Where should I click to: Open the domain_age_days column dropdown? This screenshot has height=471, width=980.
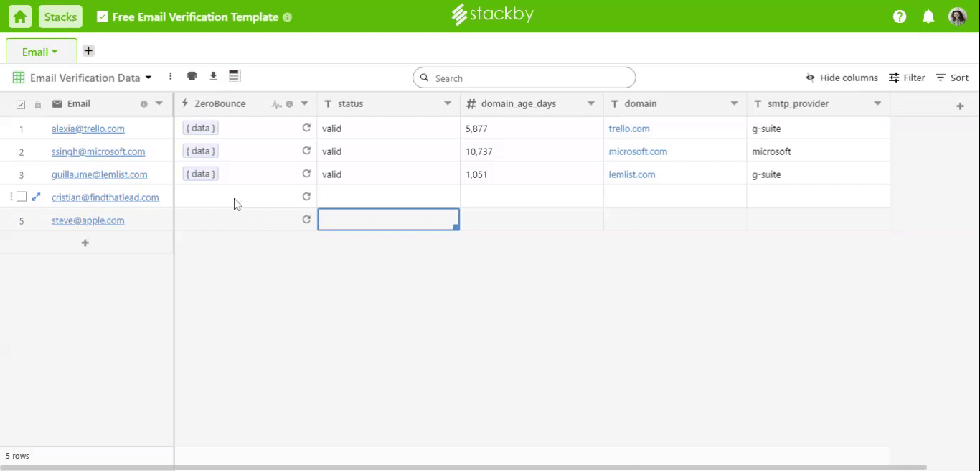pyautogui.click(x=591, y=104)
